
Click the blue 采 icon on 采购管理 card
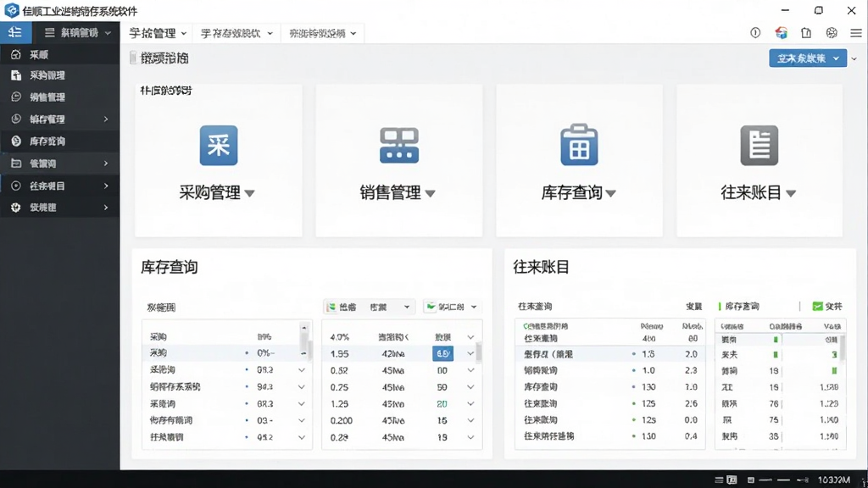(x=219, y=146)
